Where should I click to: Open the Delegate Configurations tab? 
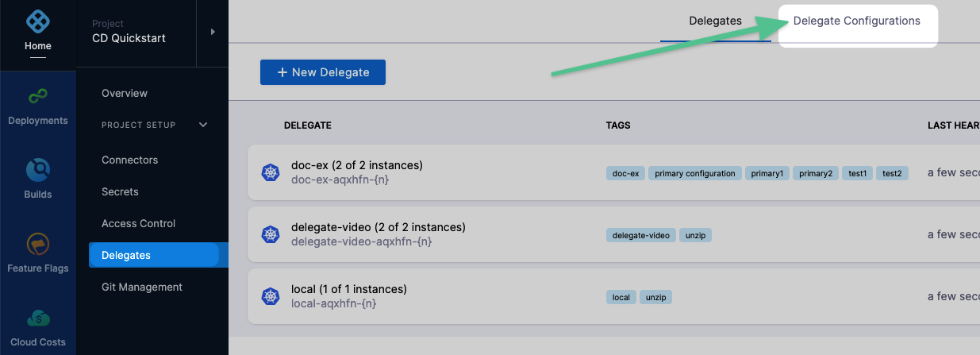point(857,21)
